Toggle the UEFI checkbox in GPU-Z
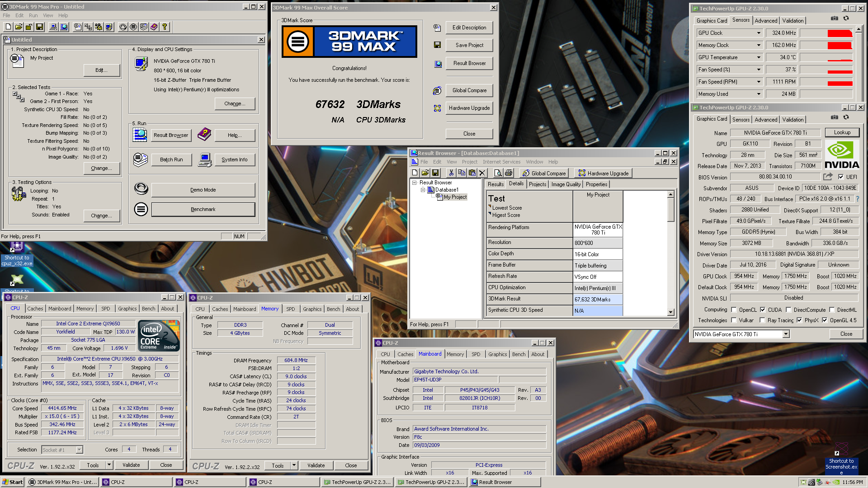868x488 pixels. click(x=841, y=177)
